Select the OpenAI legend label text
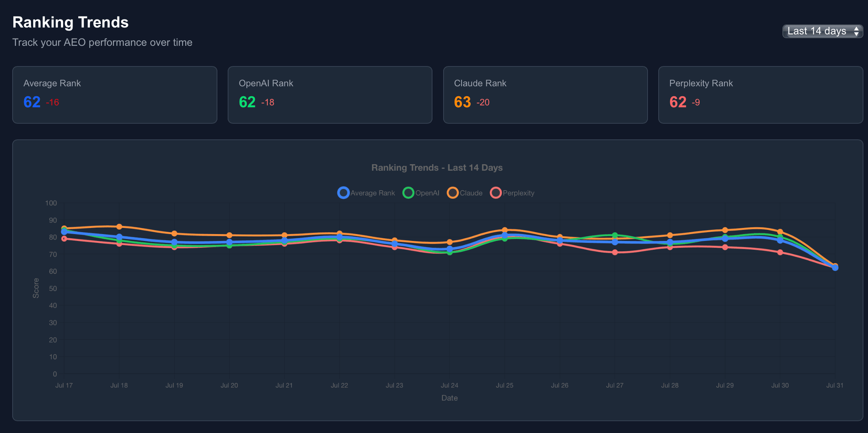 click(x=427, y=193)
